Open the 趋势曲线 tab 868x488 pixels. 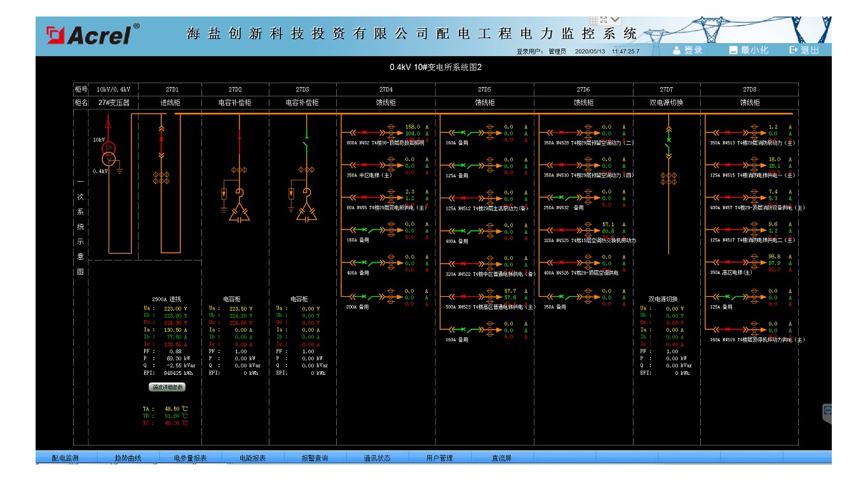[x=128, y=457]
